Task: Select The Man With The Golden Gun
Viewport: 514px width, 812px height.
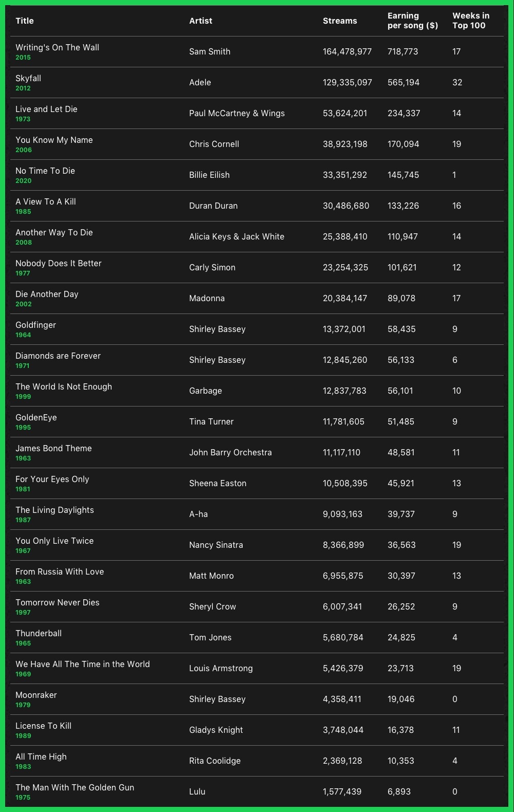Action: click(75, 788)
